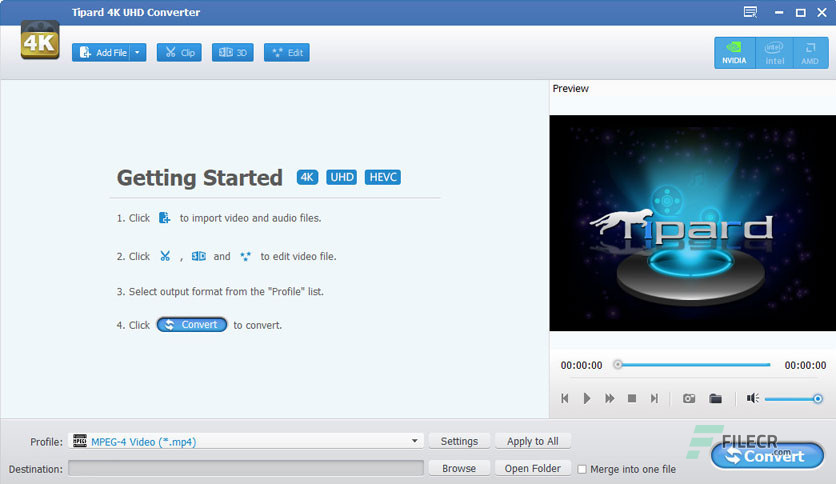
Task: Click the Preview panel label
Action: click(570, 88)
